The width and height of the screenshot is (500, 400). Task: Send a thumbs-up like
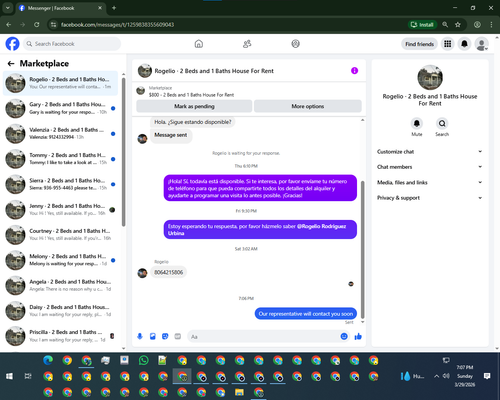358,336
